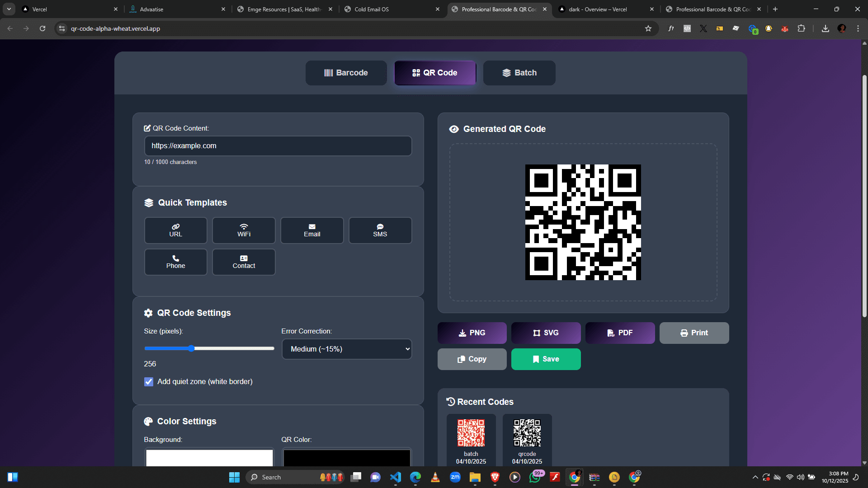Toggle Add quiet zone checkbox
This screenshot has width=868, height=488.
point(149,382)
